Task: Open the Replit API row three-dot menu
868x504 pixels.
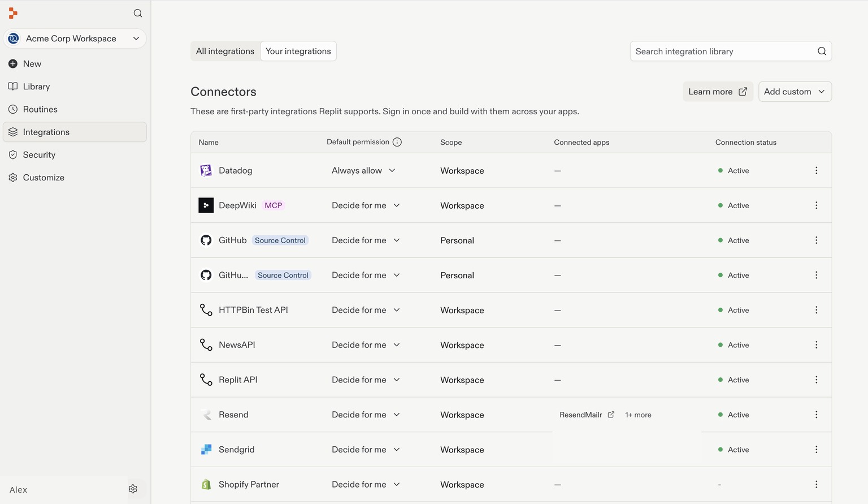Action: (816, 380)
